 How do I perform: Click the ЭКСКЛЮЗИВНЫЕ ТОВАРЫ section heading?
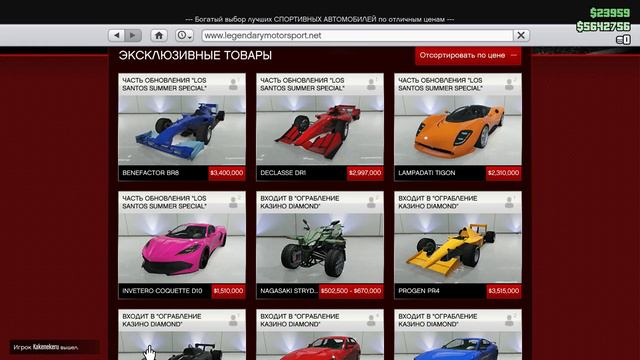pyautogui.click(x=195, y=56)
